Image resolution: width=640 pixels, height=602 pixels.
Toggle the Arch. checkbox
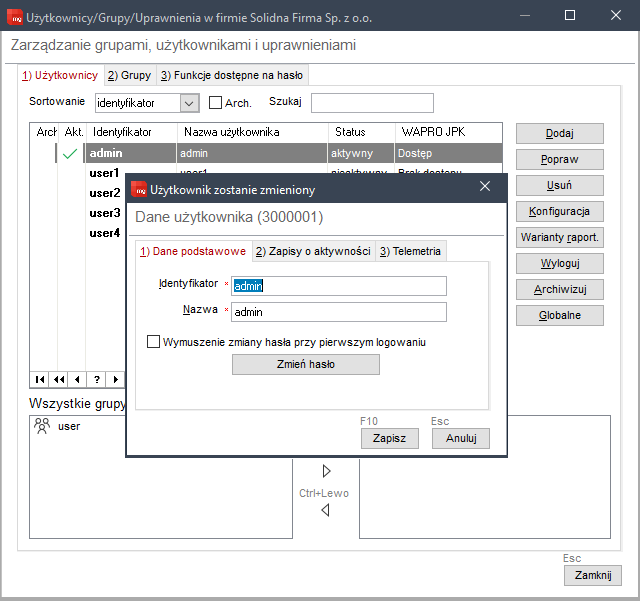[215, 102]
